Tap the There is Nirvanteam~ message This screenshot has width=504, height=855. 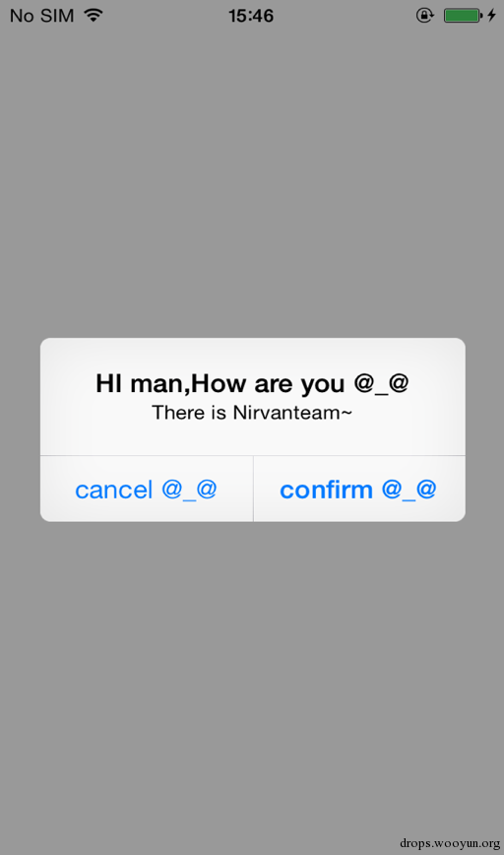pos(252,413)
